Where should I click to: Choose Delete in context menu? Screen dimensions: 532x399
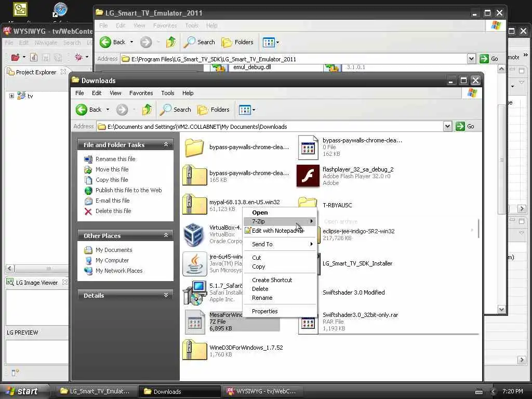(x=280, y=289)
